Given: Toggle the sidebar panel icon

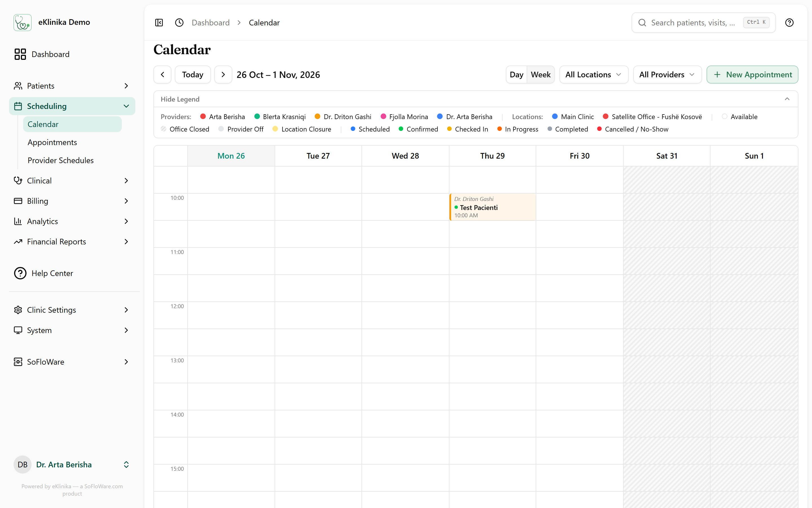Looking at the screenshot, I should (x=159, y=23).
